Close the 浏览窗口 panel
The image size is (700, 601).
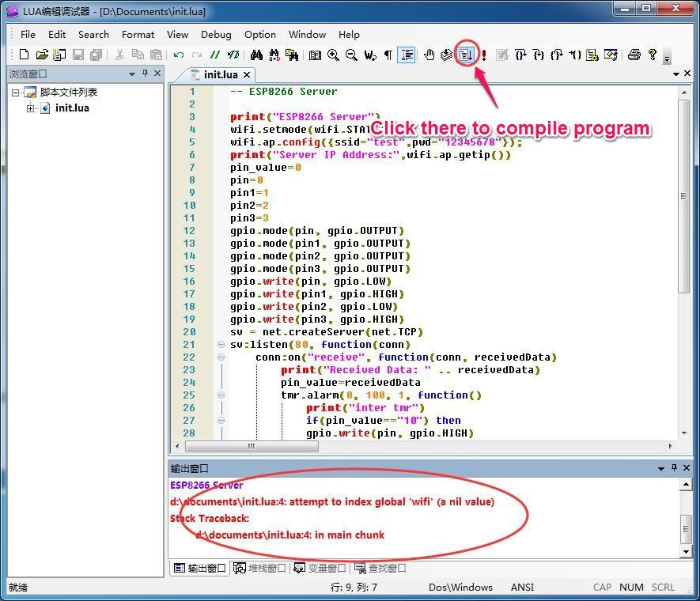click(157, 73)
